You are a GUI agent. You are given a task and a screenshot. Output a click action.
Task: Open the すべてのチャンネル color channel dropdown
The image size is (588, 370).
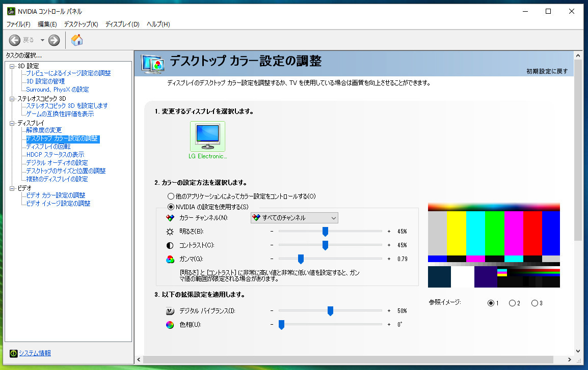pos(295,218)
